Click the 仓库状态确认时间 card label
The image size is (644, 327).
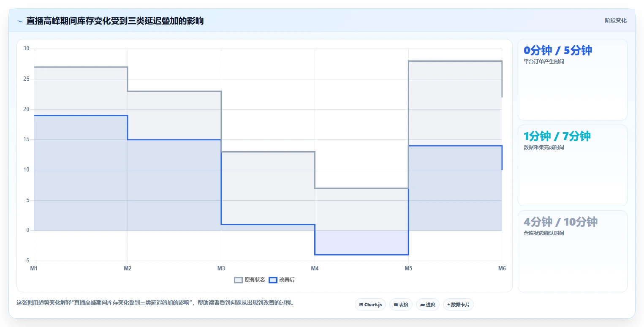(543, 233)
